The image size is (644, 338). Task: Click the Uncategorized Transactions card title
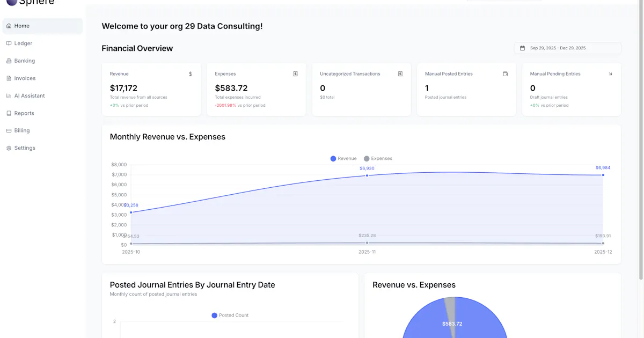(350, 74)
